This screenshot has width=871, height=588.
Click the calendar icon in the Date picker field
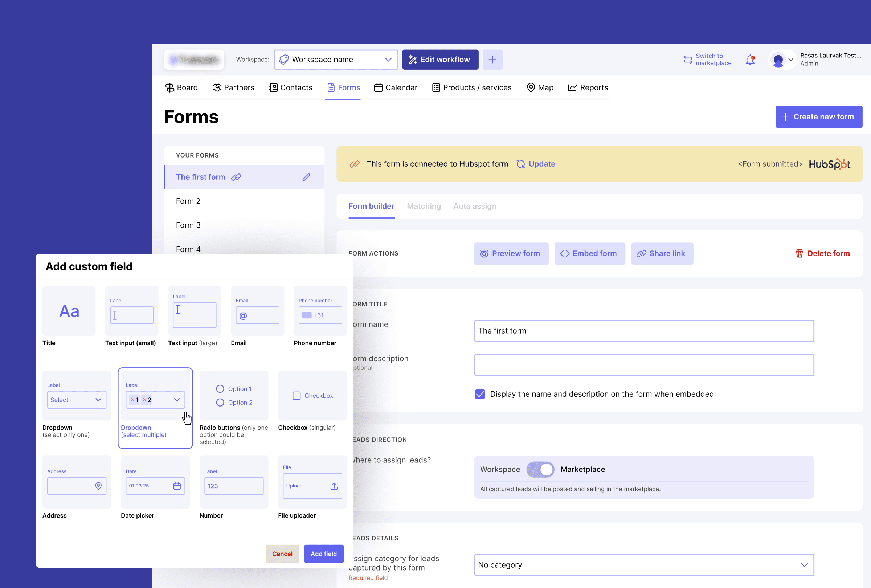pos(177,486)
